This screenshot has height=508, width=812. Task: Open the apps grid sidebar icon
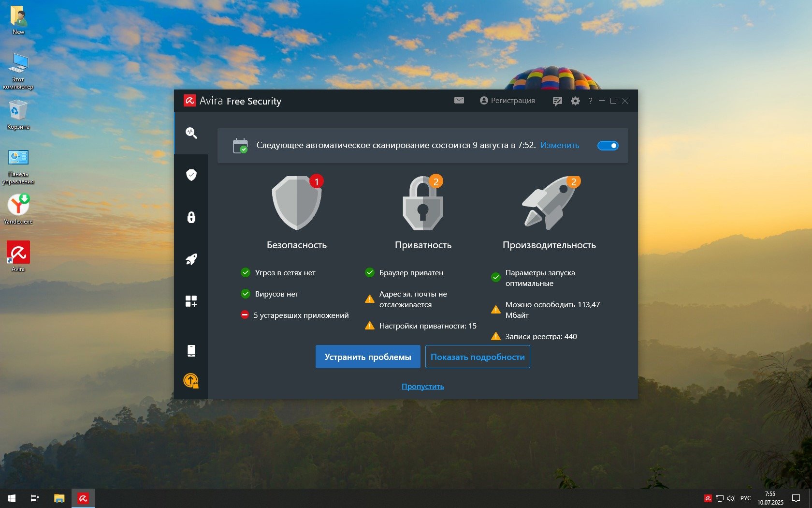pos(191,301)
